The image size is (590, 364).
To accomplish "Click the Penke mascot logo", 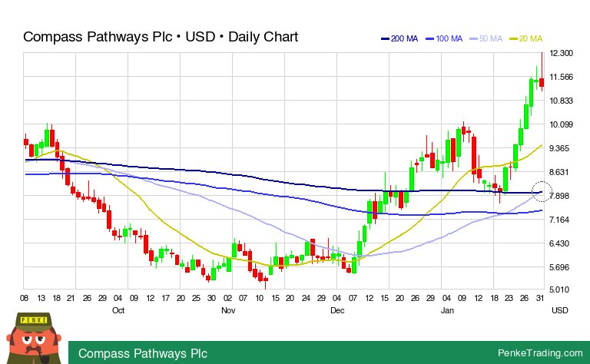I will click(x=34, y=339).
